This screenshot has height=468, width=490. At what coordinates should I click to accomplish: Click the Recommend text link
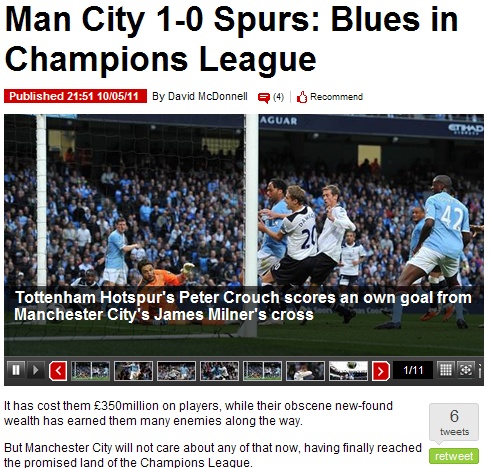pos(336,97)
